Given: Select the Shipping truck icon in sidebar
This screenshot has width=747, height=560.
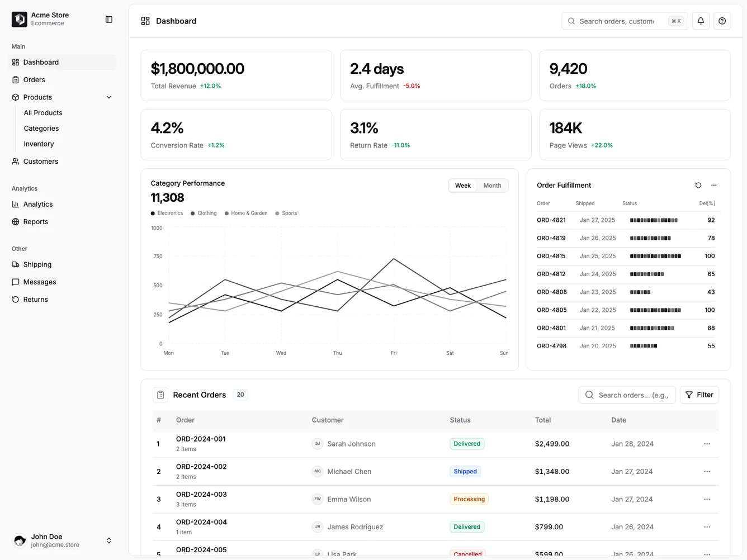Looking at the screenshot, I should [x=16, y=264].
